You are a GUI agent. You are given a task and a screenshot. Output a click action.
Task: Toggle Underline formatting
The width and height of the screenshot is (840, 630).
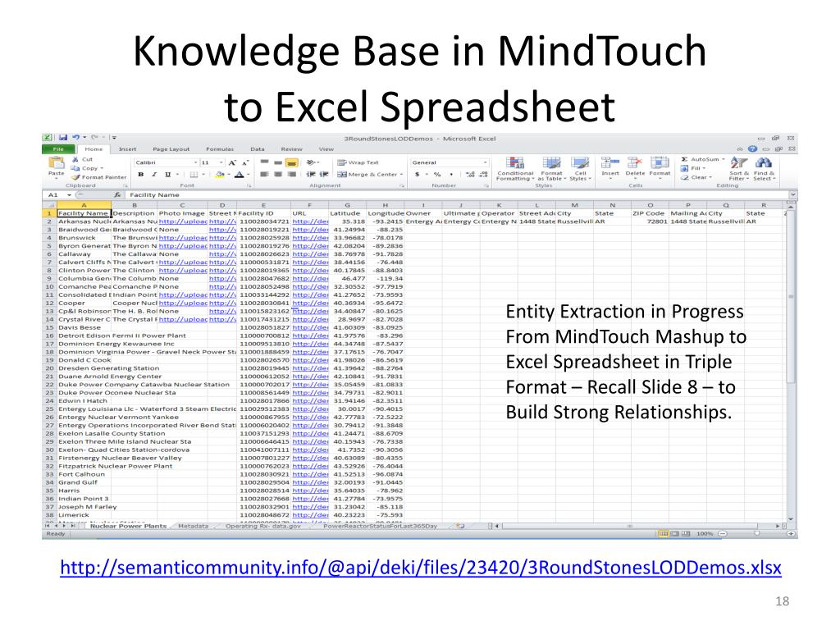tap(167, 174)
